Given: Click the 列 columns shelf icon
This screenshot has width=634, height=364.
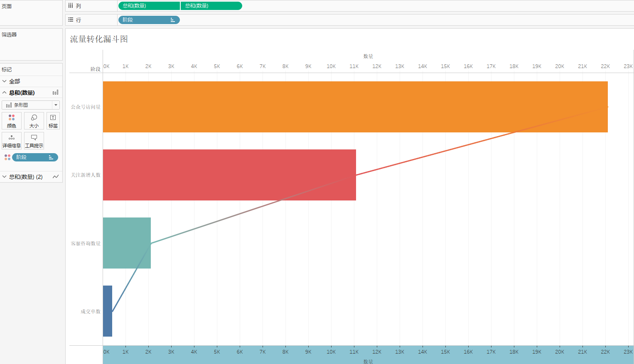Looking at the screenshot, I should (x=71, y=6).
